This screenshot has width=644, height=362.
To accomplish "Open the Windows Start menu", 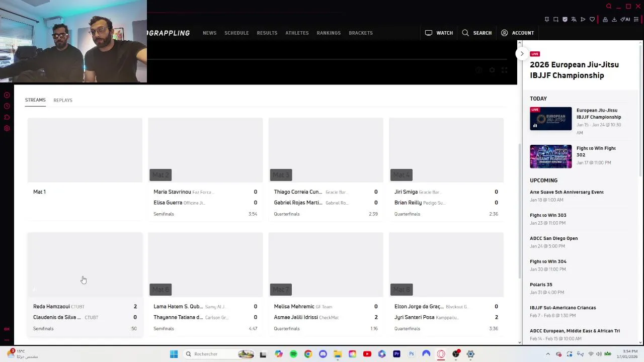I will click(174, 354).
